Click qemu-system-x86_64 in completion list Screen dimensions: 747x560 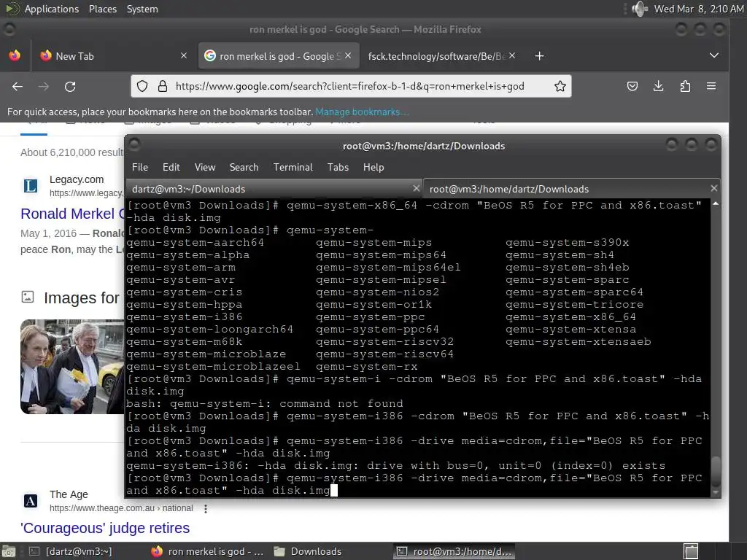point(570,316)
